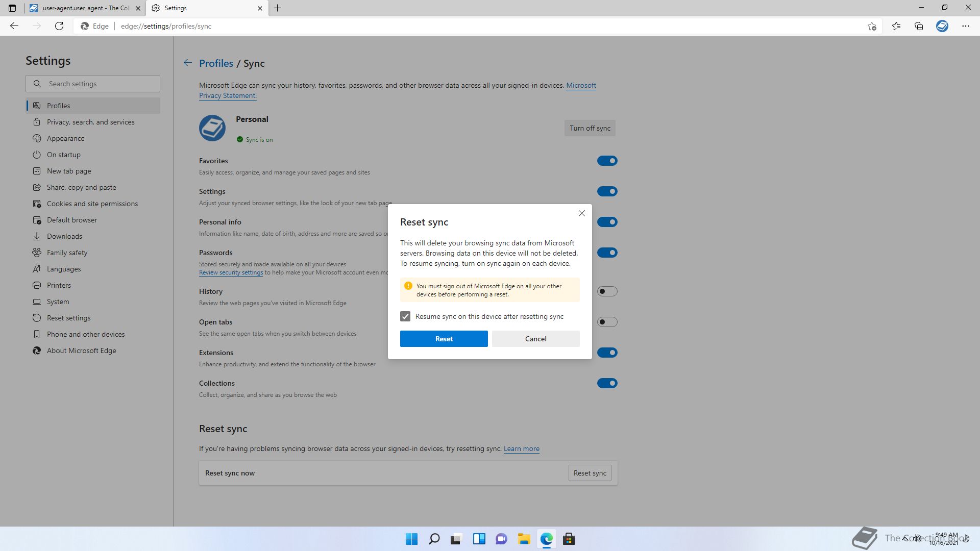This screenshot has width=980, height=551.
Task: Open Languages settings
Action: click(x=93, y=269)
